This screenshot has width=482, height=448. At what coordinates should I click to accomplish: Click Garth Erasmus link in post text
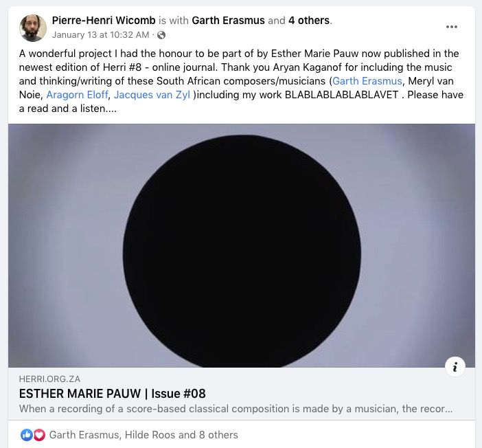coord(367,81)
